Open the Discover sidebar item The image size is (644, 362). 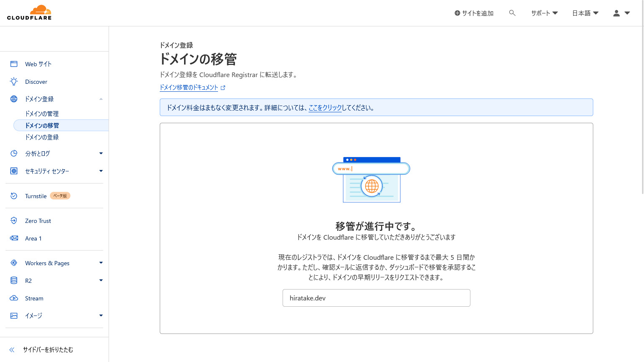36,82
